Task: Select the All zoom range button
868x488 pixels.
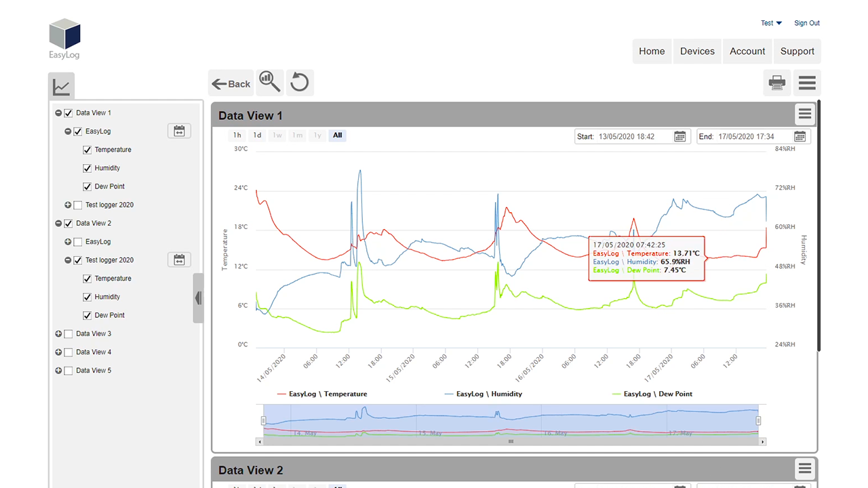Action: (x=337, y=136)
